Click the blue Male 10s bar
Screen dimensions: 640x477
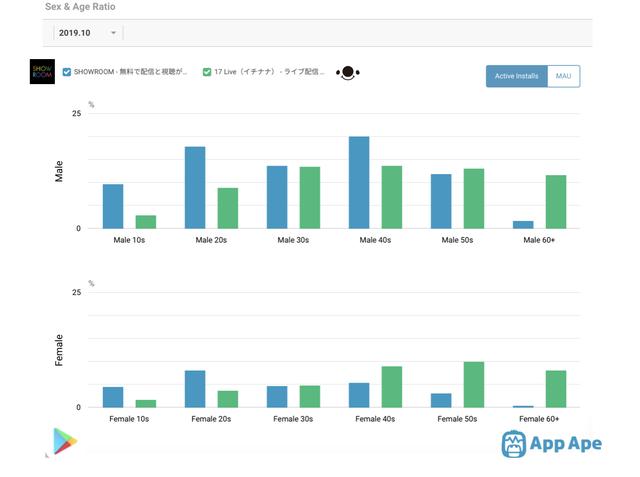pos(113,206)
